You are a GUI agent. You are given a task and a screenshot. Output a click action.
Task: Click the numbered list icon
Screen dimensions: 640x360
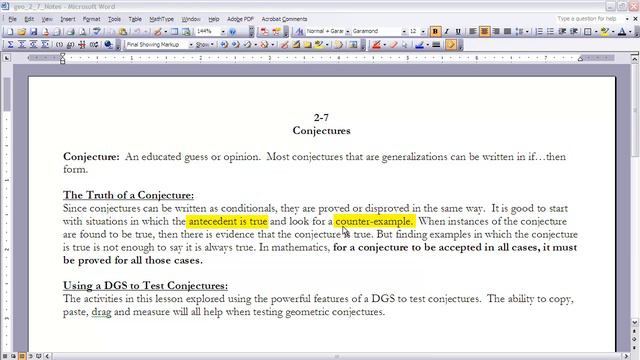(x=539, y=31)
